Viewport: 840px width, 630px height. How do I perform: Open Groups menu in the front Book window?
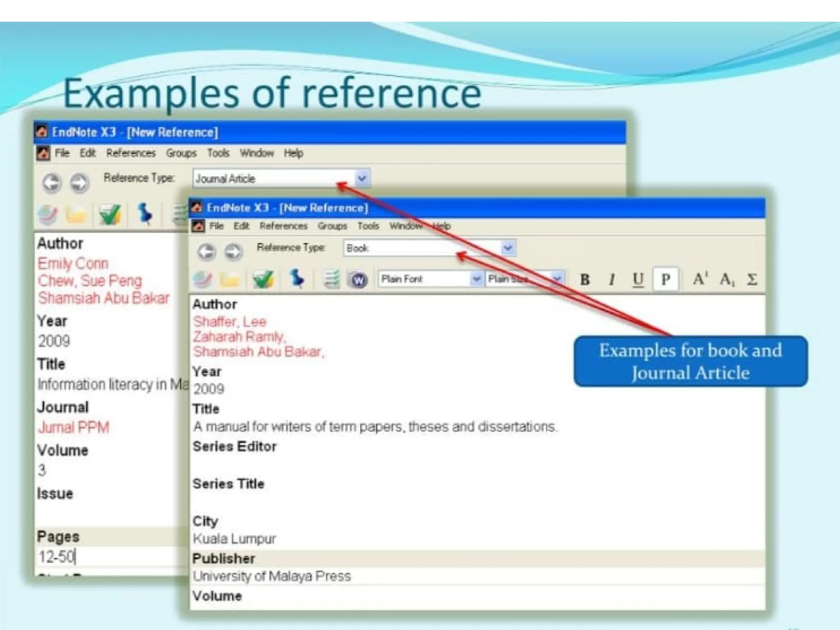332,226
